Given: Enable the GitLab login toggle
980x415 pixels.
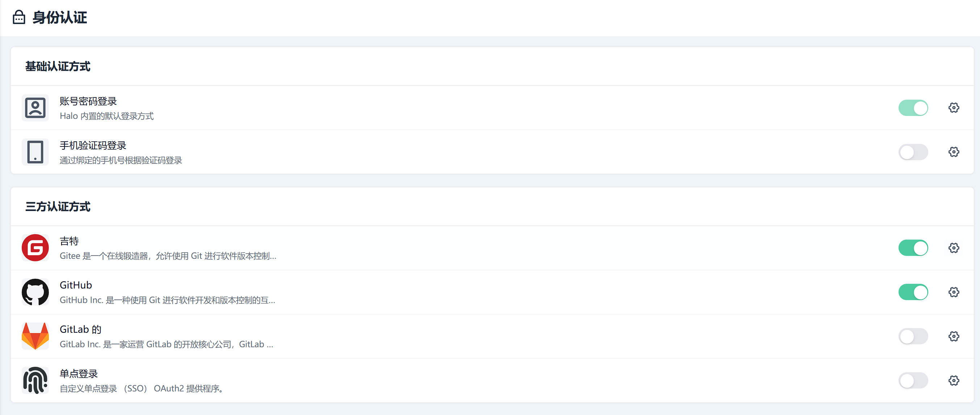Looking at the screenshot, I should pyautogui.click(x=913, y=336).
